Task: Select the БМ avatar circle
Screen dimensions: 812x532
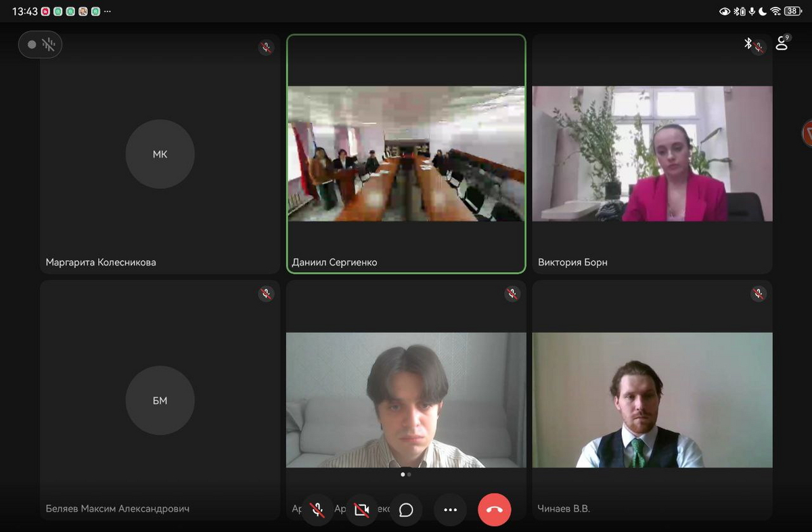Action: tap(160, 401)
